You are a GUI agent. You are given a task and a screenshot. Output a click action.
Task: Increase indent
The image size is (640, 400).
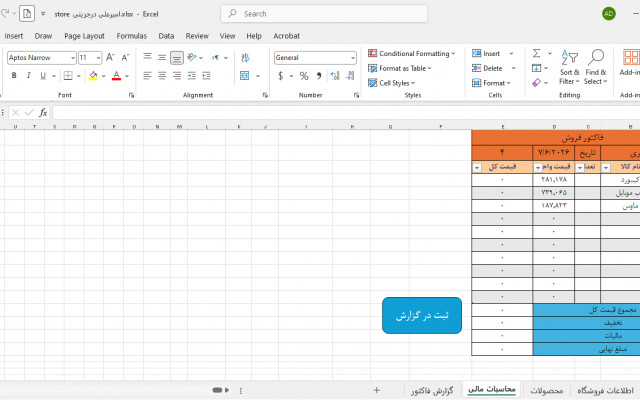point(207,76)
